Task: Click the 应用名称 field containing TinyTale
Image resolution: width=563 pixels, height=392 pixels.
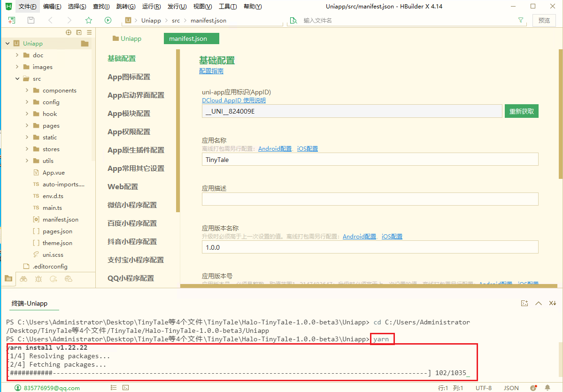Action: [x=370, y=160]
